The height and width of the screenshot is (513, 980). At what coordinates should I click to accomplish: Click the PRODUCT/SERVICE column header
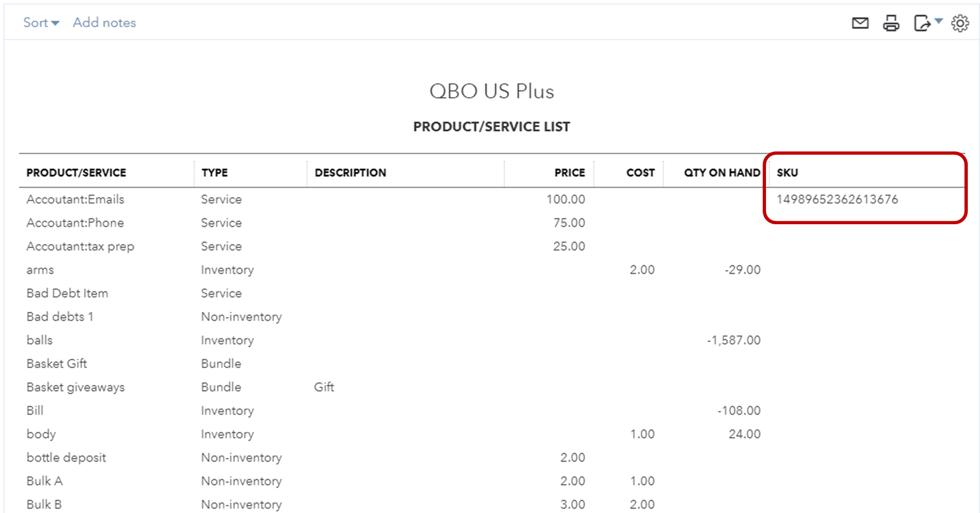(76, 172)
